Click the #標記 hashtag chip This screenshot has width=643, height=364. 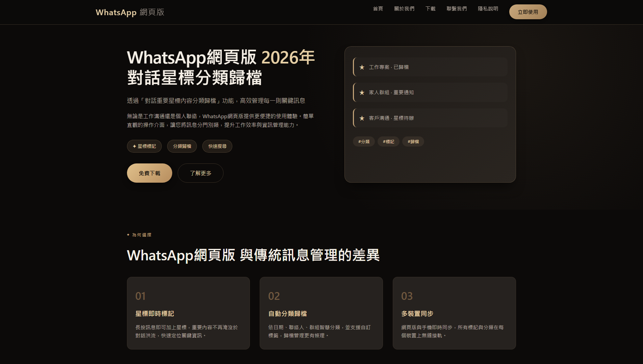point(388,141)
